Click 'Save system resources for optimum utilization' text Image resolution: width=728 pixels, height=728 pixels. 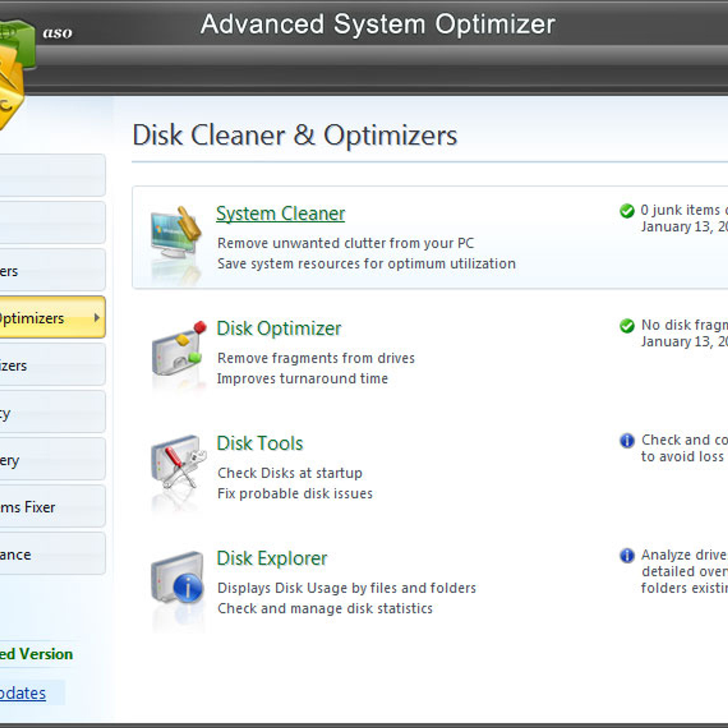(x=366, y=264)
